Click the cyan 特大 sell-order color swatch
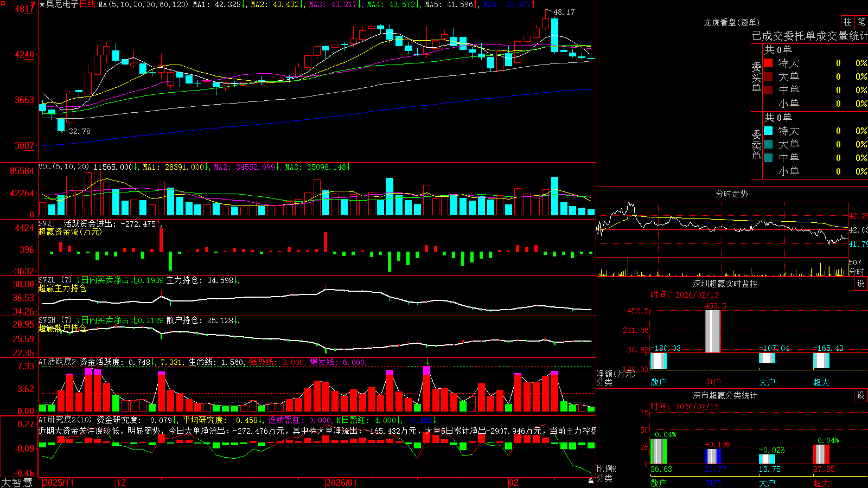Viewport: 868px width, 488px height. click(x=768, y=131)
